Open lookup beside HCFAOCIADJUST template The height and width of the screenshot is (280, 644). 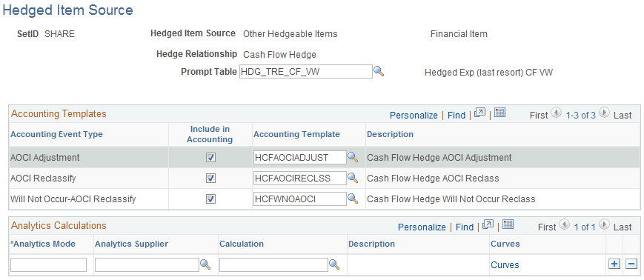[353, 157]
